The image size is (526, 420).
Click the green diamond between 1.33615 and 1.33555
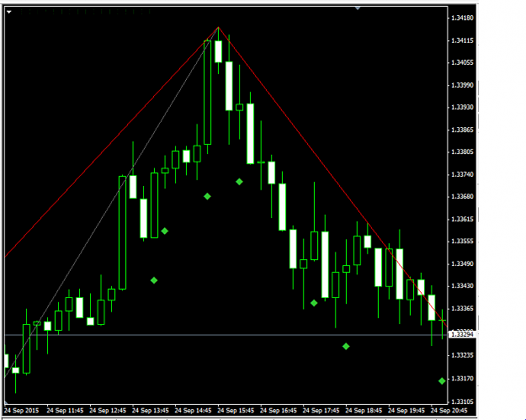[164, 231]
